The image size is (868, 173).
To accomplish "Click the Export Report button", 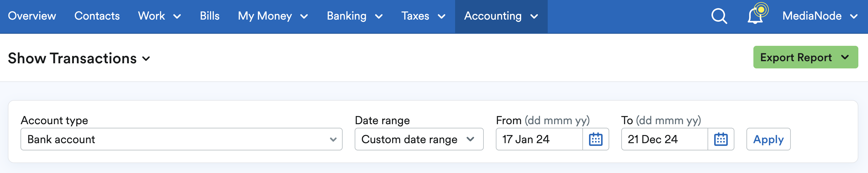I will click(x=805, y=57).
